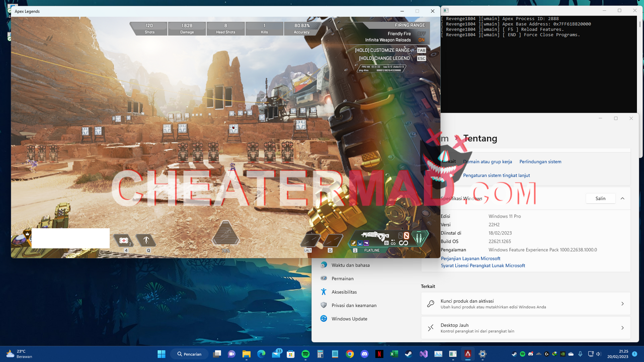Viewport: 644px width, 362px height.
Task: Open Privasi dan keamanan settings
Action: pyautogui.click(x=354, y=306)
